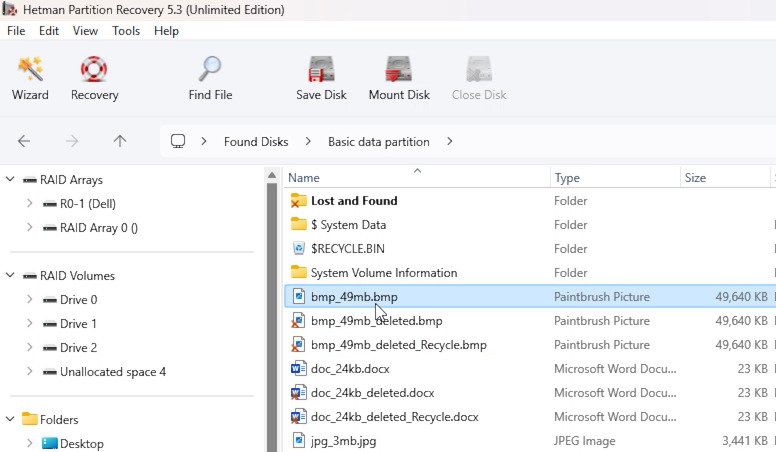Viewport: 776px width, 452px height.
Task: Click the bmp_49mb_deleted.bmp file icon
Action: pyautogui.click(x=298, y=321)
